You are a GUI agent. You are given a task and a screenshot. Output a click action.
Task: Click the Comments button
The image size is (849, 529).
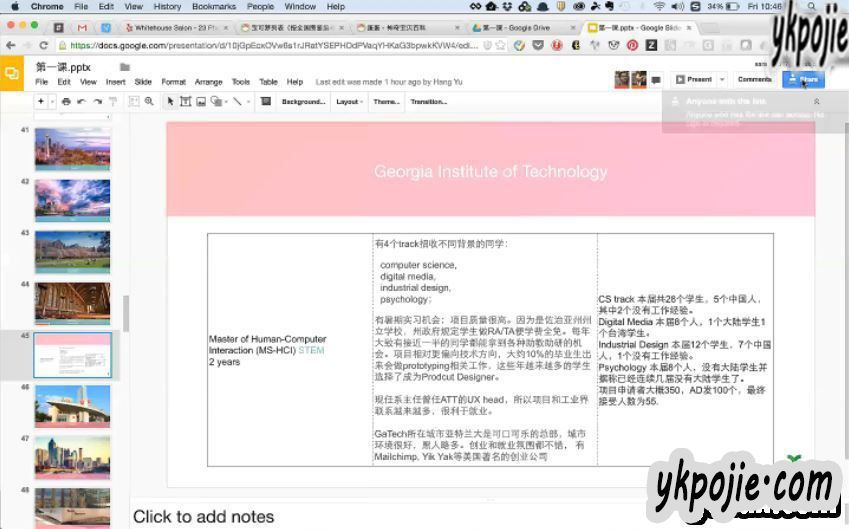pyautogui.click(x=754, y=79)
